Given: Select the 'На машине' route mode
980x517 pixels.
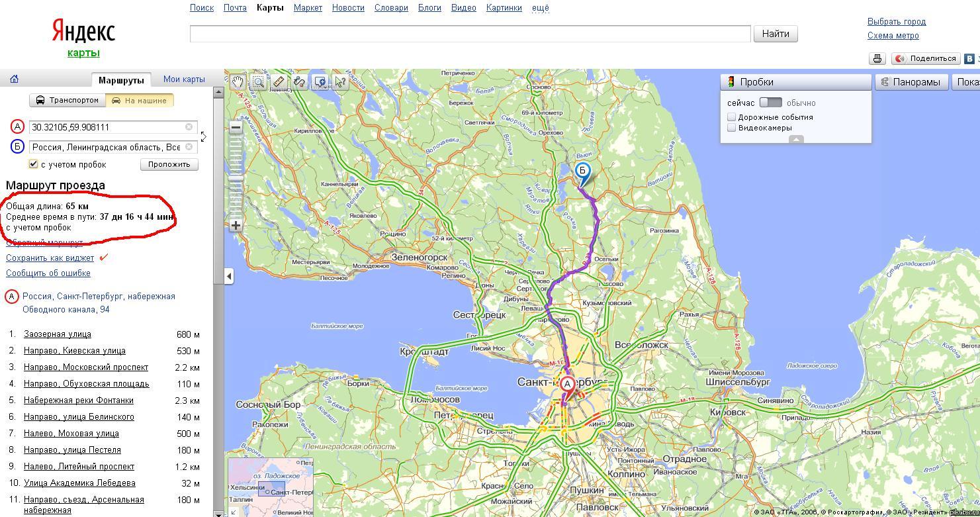Looking at the screenshot, I should 140,100.
